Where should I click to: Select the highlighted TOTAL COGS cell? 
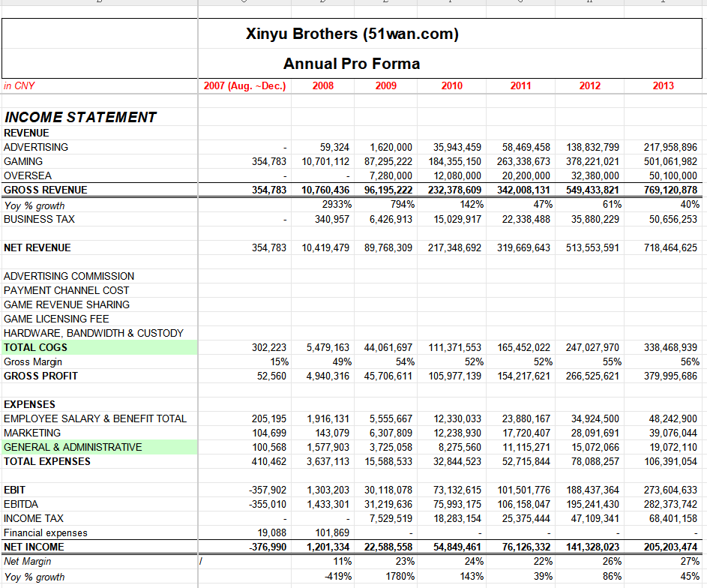tap(99, 348)
